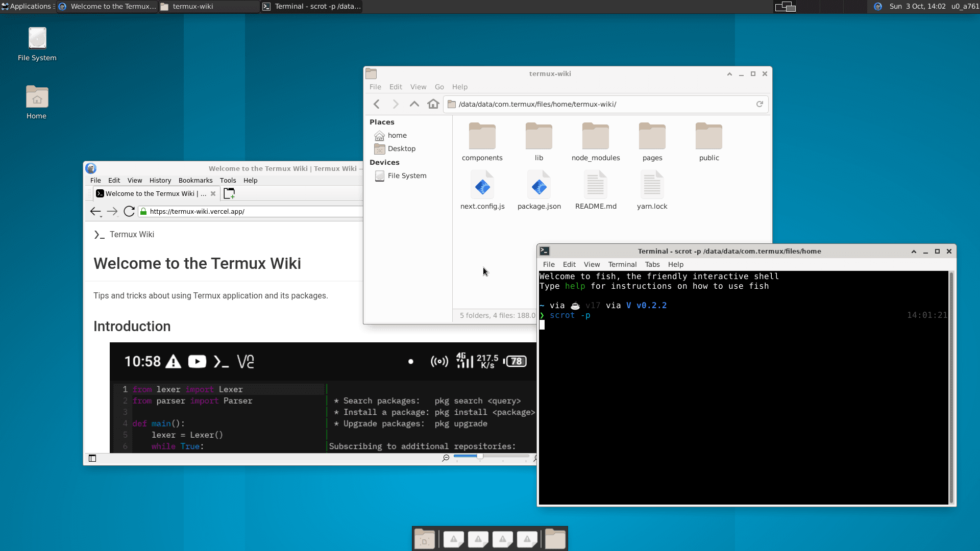This screenshot has width=980, height=551.
Task: Click the padlock icon in the address bar
Action: point(143,211)
